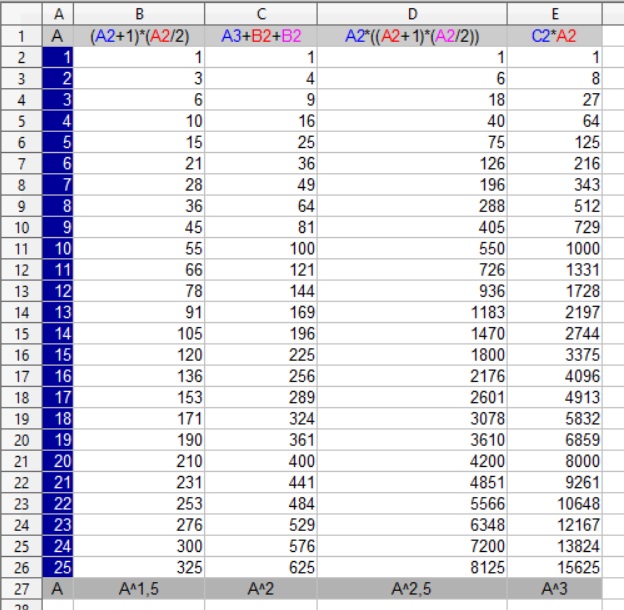Click cell B1 with formula (A2+1)*(A2/2)

(x=139, y=35)
